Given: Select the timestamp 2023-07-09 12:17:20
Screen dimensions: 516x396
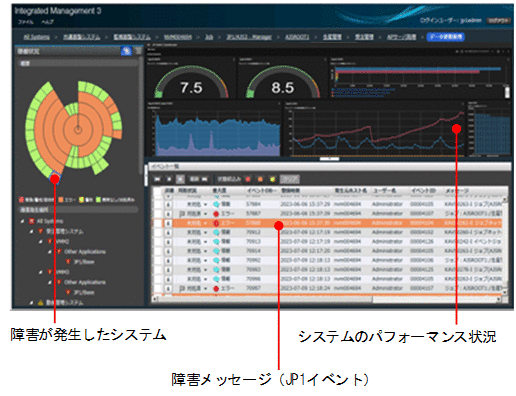Looking at the screenshot, I should click(x=305, y=251).
